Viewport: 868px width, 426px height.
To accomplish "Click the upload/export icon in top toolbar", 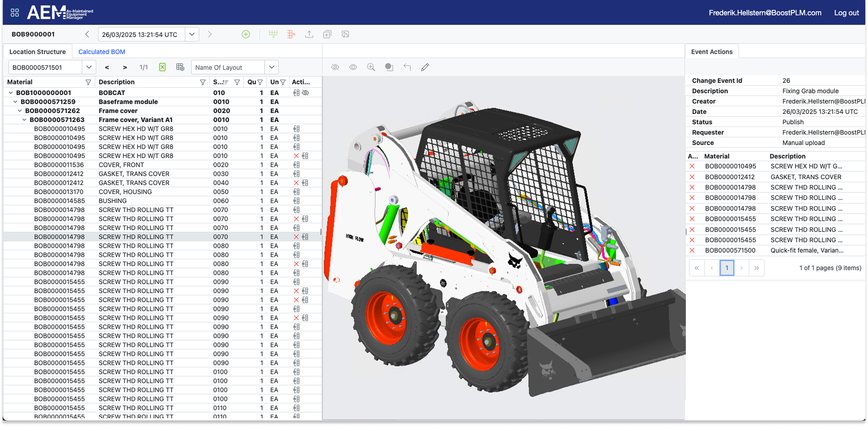I will tap(309, 35).
